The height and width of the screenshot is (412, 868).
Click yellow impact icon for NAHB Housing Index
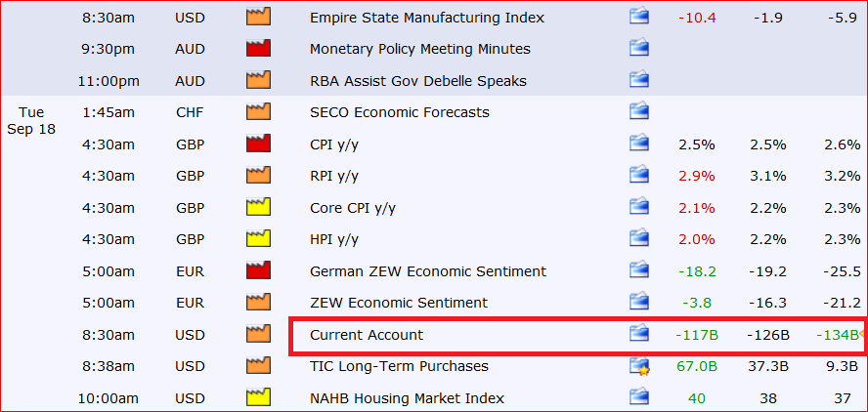tap(258, 398)
